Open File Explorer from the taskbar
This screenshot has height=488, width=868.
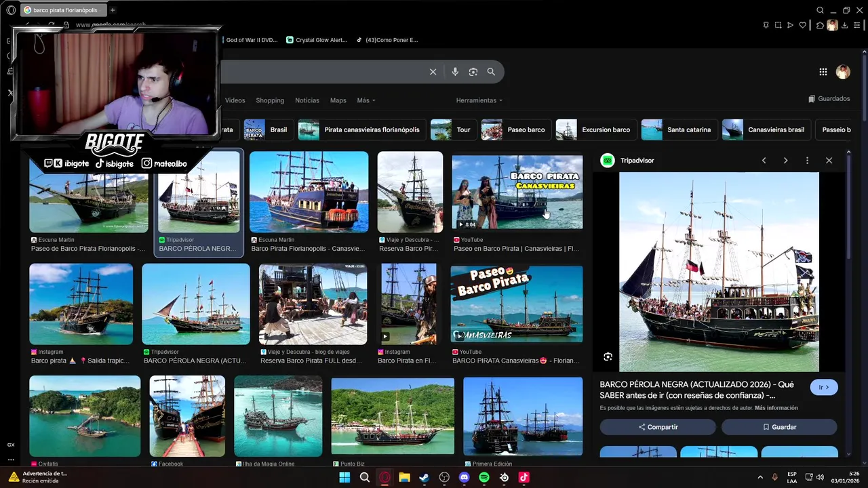(404, 477)
